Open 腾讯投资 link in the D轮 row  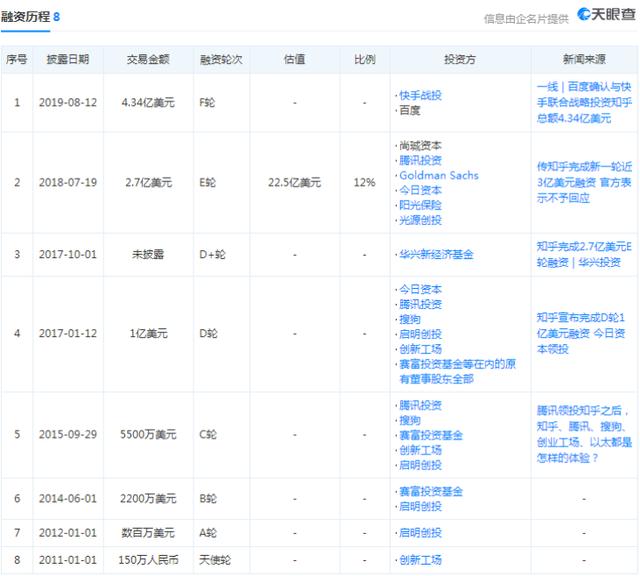tap(420, 305)
